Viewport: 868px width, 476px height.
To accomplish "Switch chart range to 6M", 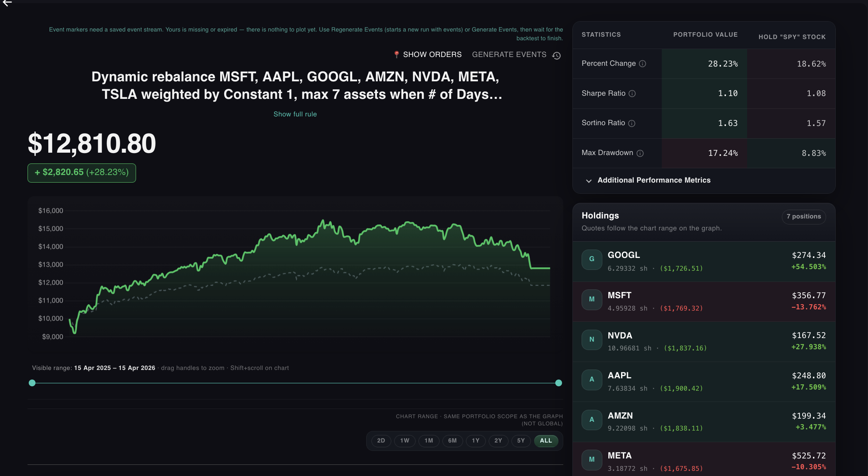I will pos(452,441).
